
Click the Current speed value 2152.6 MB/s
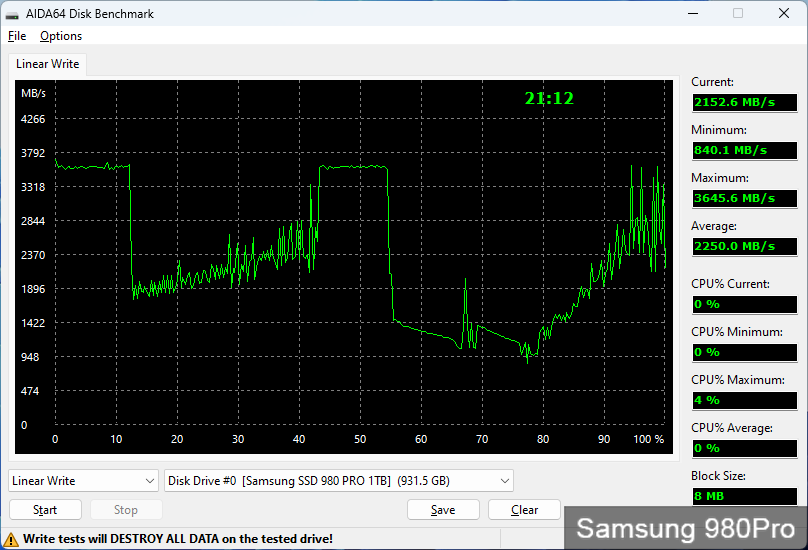[x=745, y=102]
